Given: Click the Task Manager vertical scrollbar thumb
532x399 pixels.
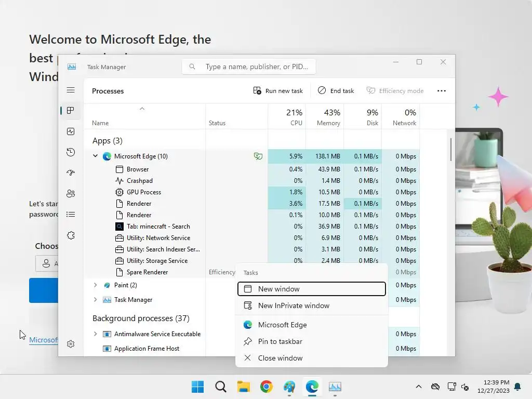Looking at the screenshot, I should pos(451,149).
